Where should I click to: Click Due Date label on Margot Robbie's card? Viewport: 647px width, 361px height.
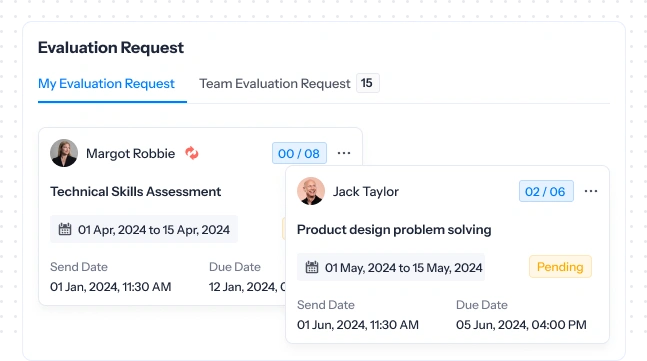tap(235, 267)
